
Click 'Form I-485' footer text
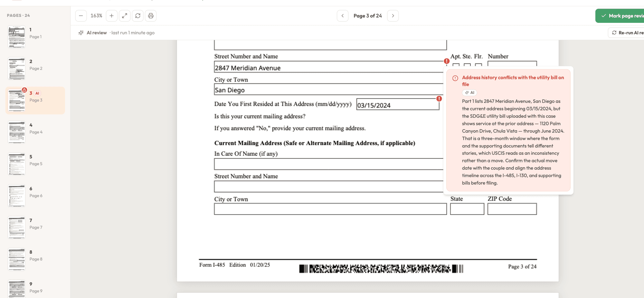click(212, 265)
